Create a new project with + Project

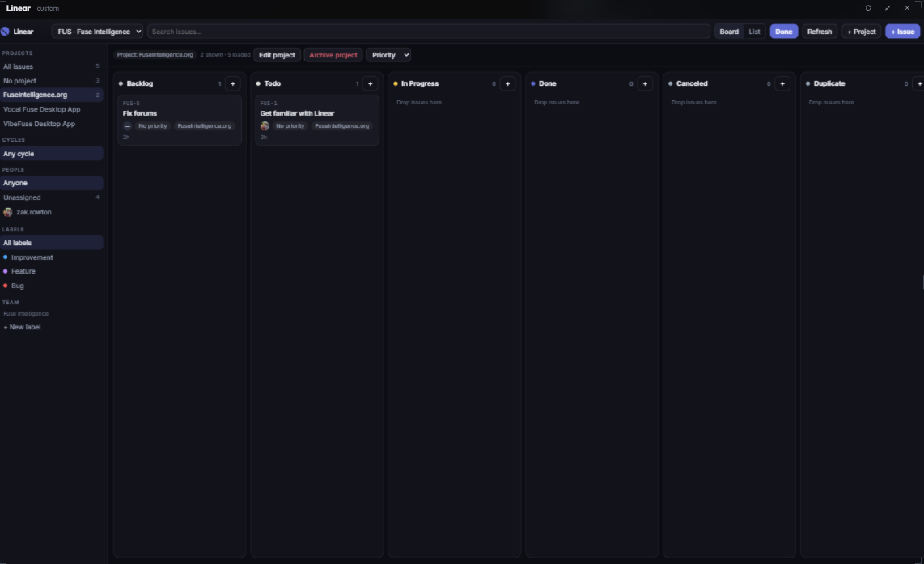coord(861,32)
